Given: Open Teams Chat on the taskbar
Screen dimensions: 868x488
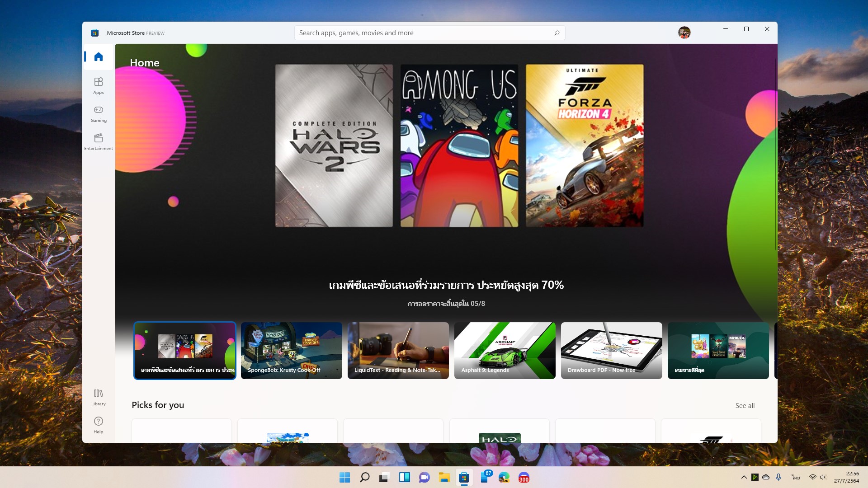Looking at the screenshot, I should pos(424,478).
